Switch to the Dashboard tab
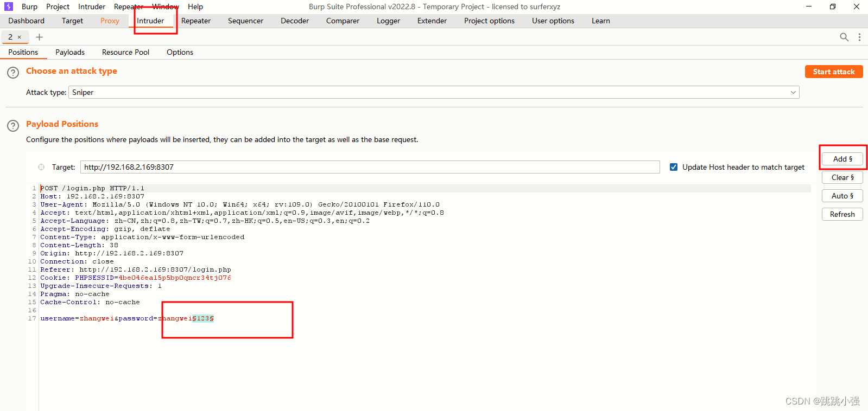The image size is (868, 411). click(x=27, y=21)
